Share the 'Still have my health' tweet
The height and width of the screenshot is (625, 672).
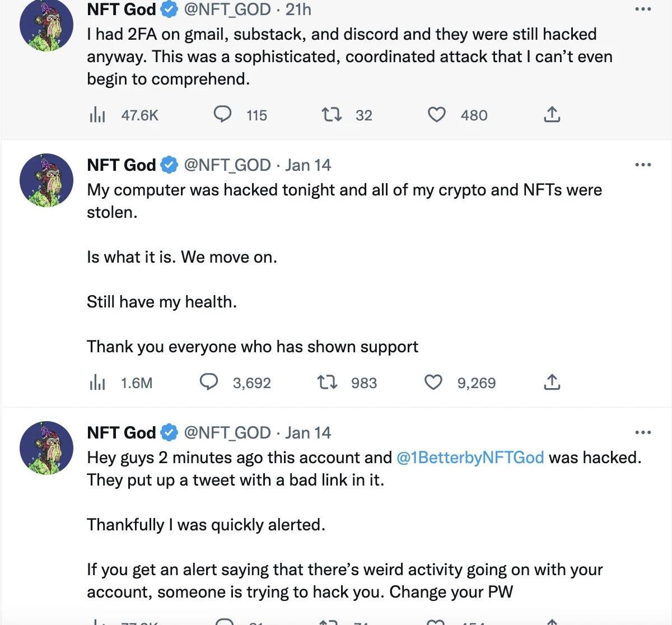(x=552, y=383)
